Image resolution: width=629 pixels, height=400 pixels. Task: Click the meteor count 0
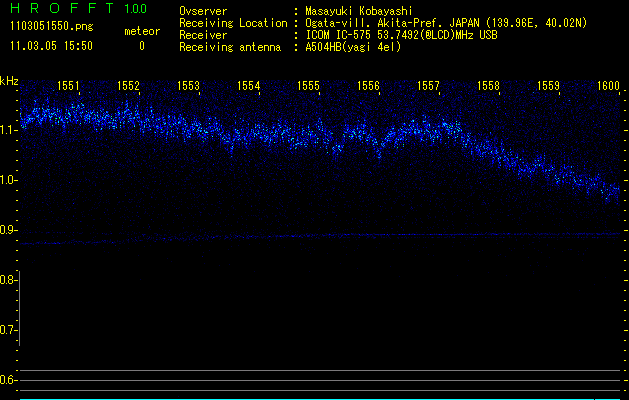coord(142,46)
